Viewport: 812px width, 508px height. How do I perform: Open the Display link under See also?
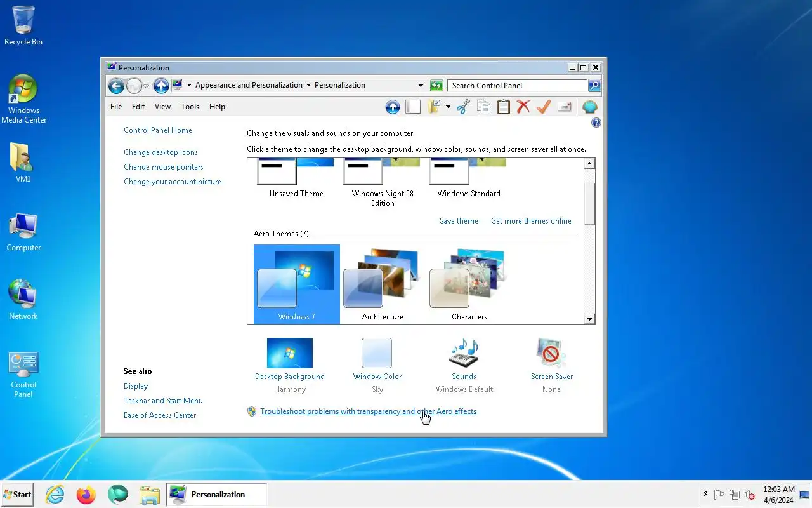pyautogui.click(x=136, y=386)
